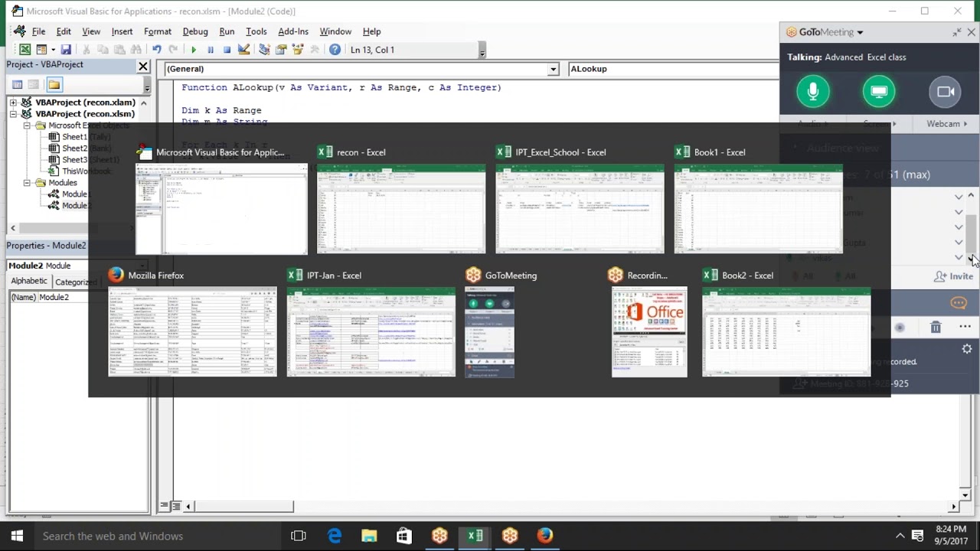Open Project Explorer toolbar icon
The height and width of the screenshot is (551, 980).
[x=264, y=50]
